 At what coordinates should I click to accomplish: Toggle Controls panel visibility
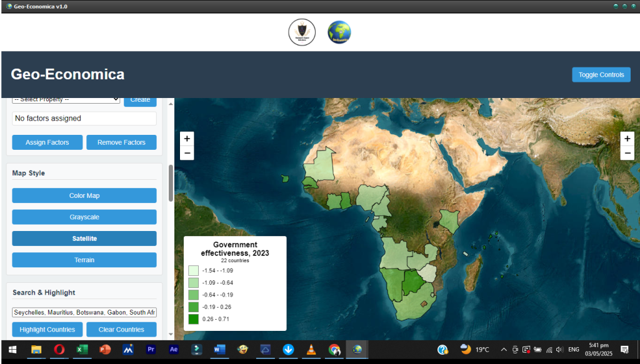(601, 75)
